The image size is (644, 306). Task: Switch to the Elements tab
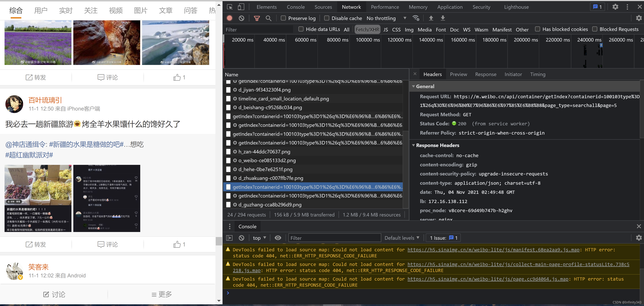coord(267,7)
